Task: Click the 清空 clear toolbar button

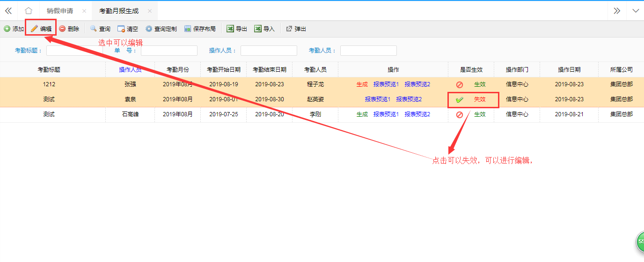Action: tap(128, 29)
